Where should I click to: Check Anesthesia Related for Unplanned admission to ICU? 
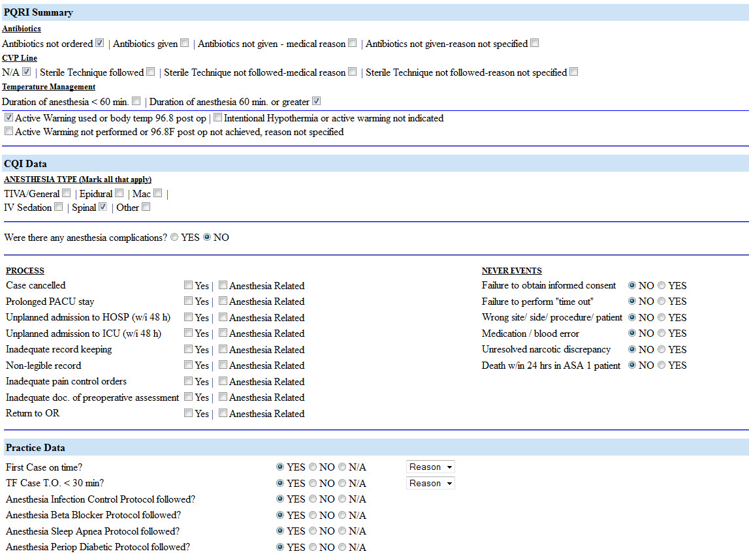223,333
